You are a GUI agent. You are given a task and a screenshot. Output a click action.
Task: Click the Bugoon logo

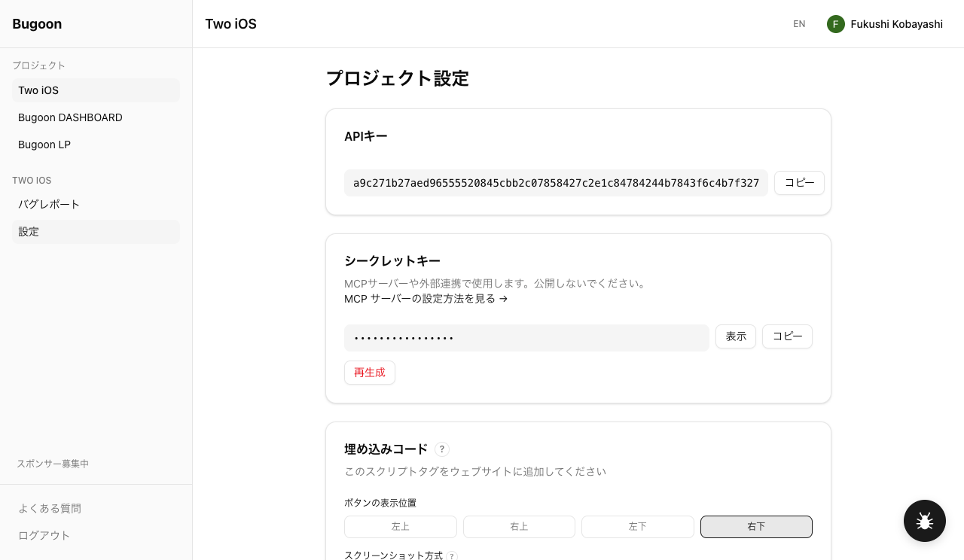point(37,24)
